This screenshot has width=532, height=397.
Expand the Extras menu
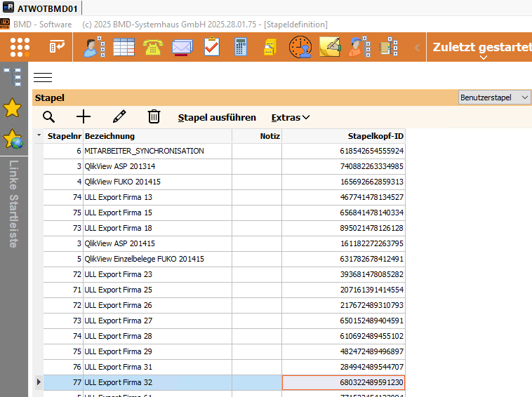[291, 118]
